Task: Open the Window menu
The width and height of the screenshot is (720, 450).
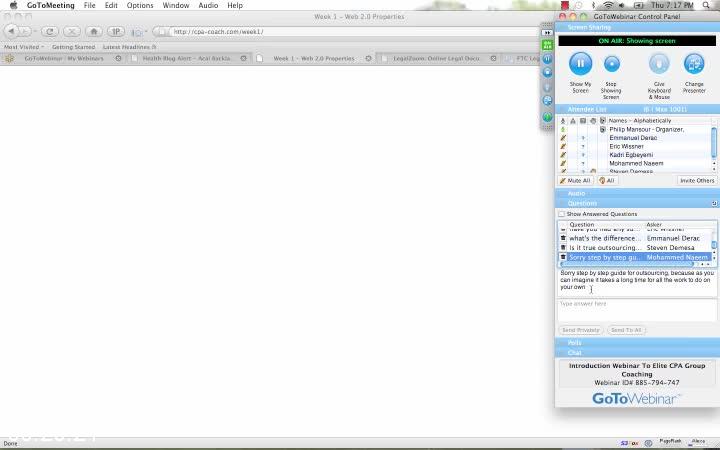Action: pyautogui.click(x=176, y=6)
